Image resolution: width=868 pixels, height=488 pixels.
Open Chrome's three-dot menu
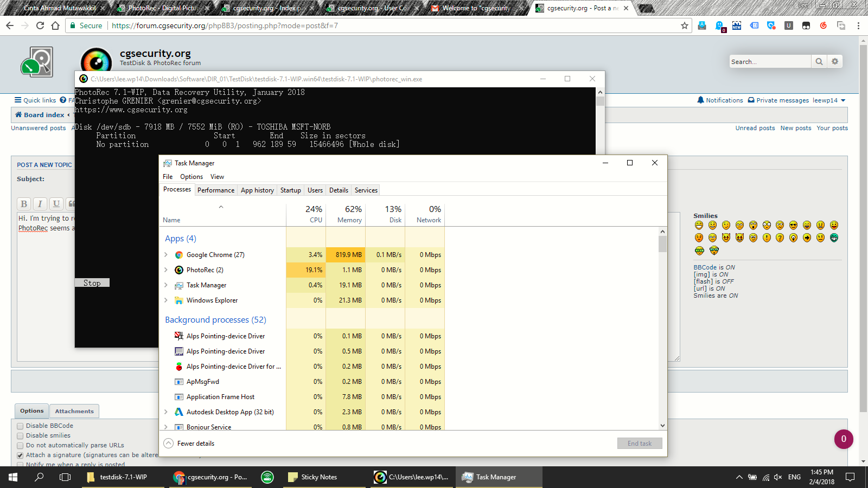(x=858, y=25)
